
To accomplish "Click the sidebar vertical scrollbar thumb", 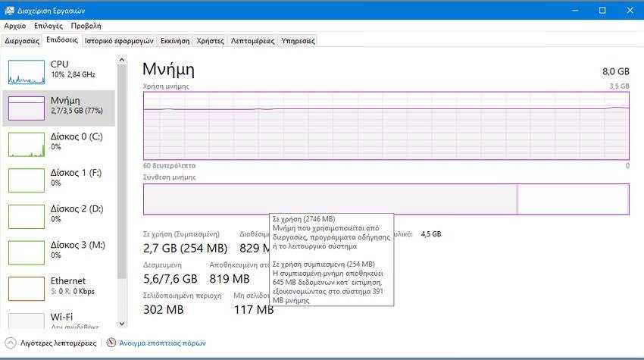I will point(121,172).
